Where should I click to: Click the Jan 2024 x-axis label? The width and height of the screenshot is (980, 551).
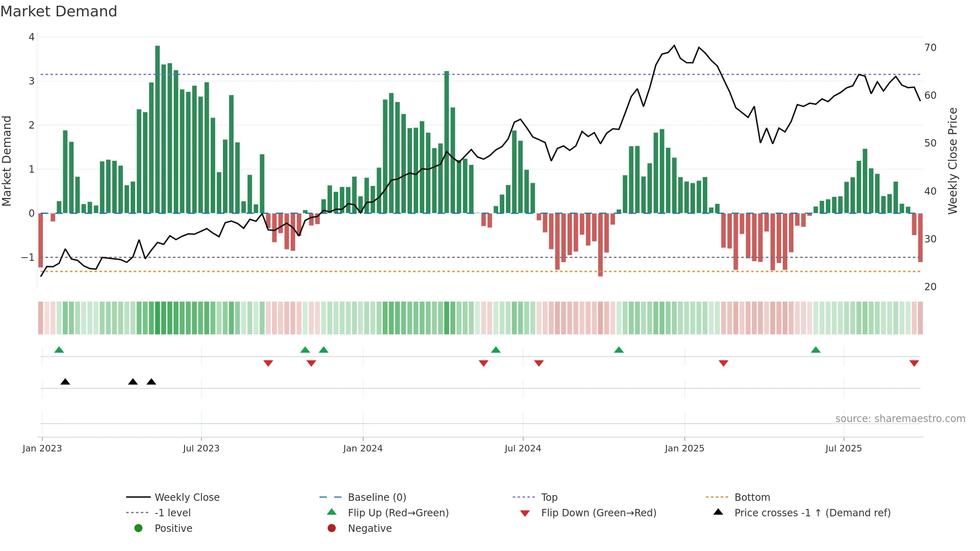click(363, 449)
